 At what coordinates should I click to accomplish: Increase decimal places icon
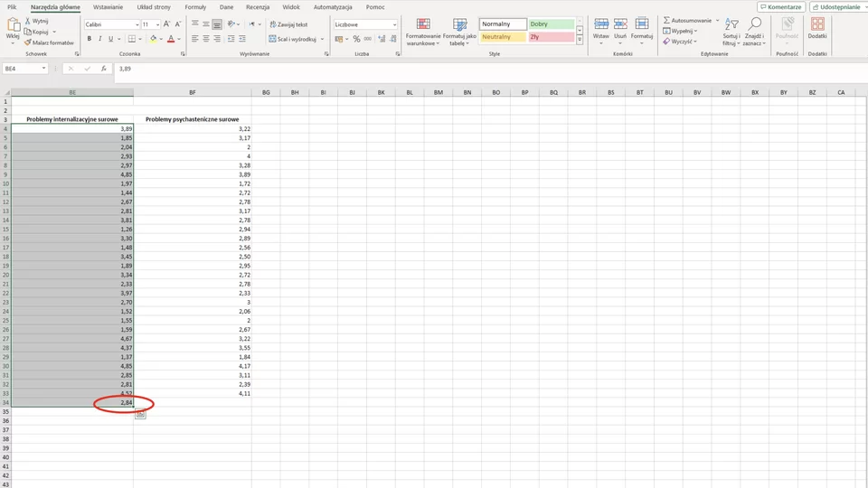(x=382, y=39)
